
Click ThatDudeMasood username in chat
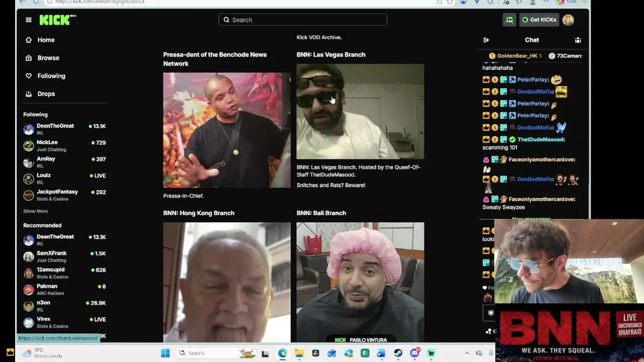click(x=541, y=139)
